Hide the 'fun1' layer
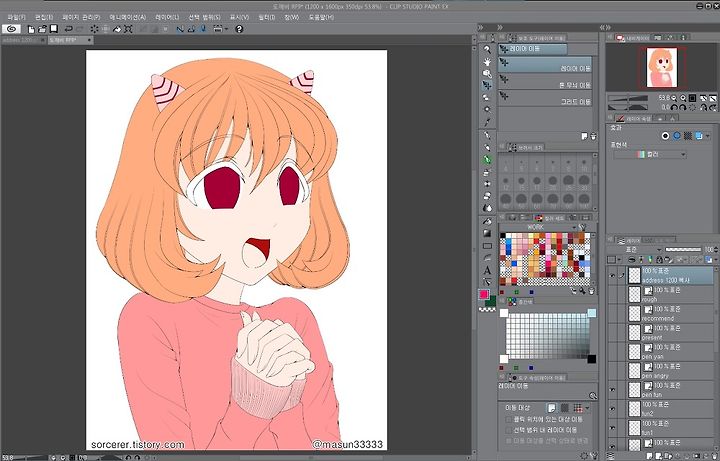Image resolution: width=720 pixels, height=461 pixels. (612, 427)
